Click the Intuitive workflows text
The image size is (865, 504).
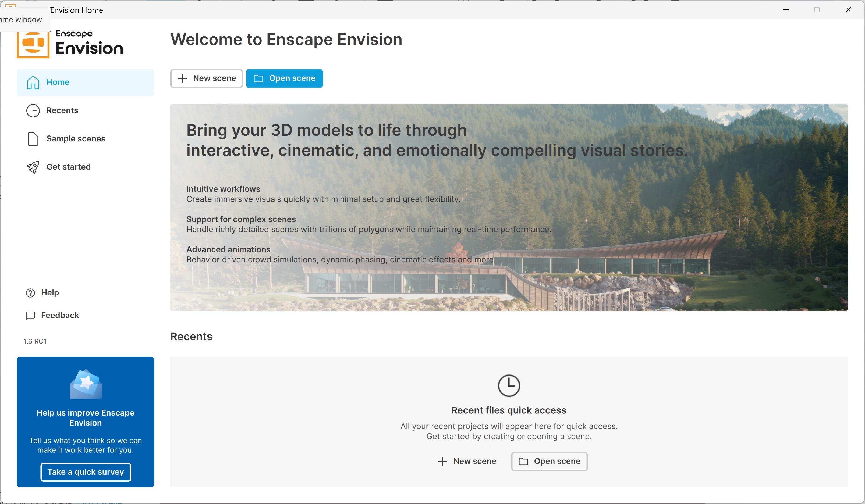223,189
